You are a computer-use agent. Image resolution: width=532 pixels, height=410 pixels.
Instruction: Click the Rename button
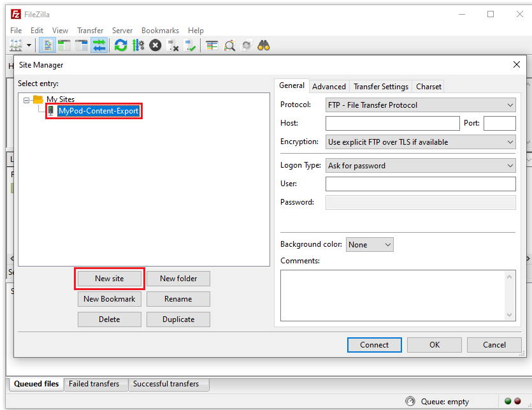[x=178, y=299]
